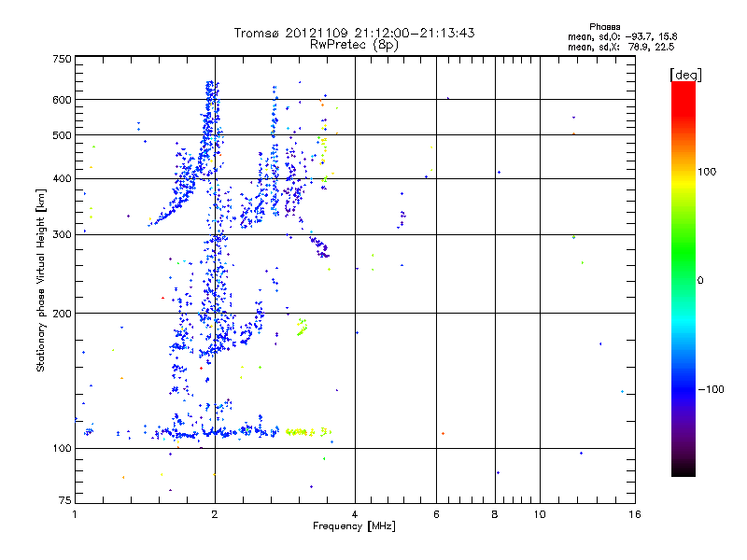This screenshot has height=560, width=747.
Task: Click 'mean, sd,X: 78.9, 22.5' text
Action: point(621,47)
